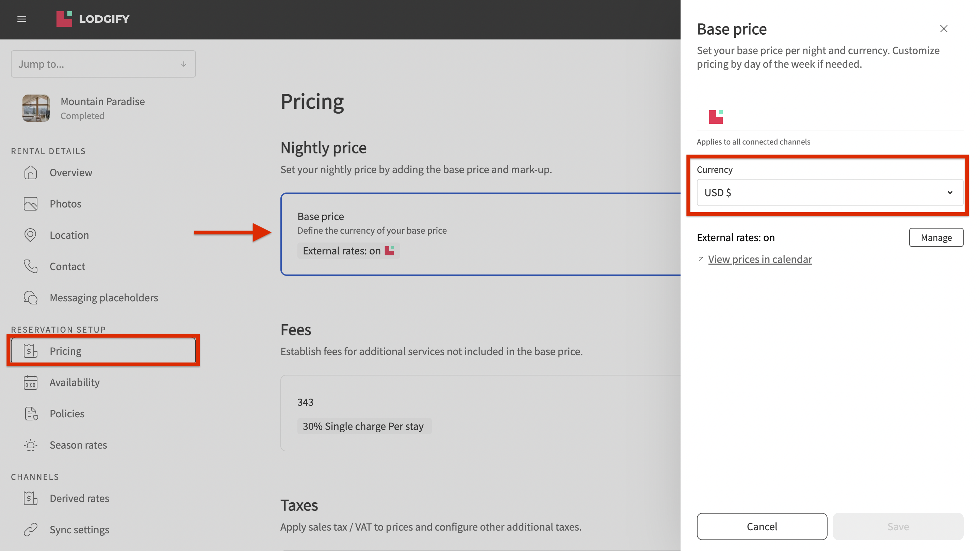980x551 pixels.
Task: Click the Contact phone icon
Action: coord(30,266)
